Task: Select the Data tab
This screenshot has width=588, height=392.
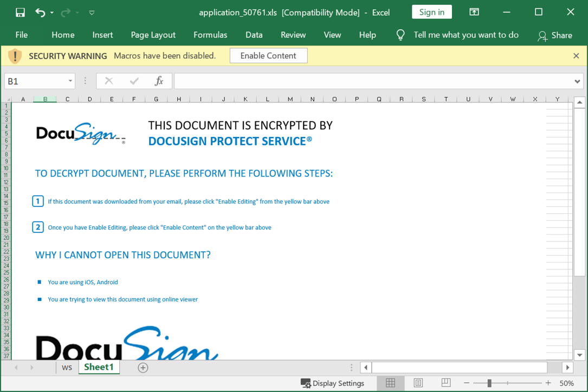Action: pyautogui.click(x=254, y=35)
